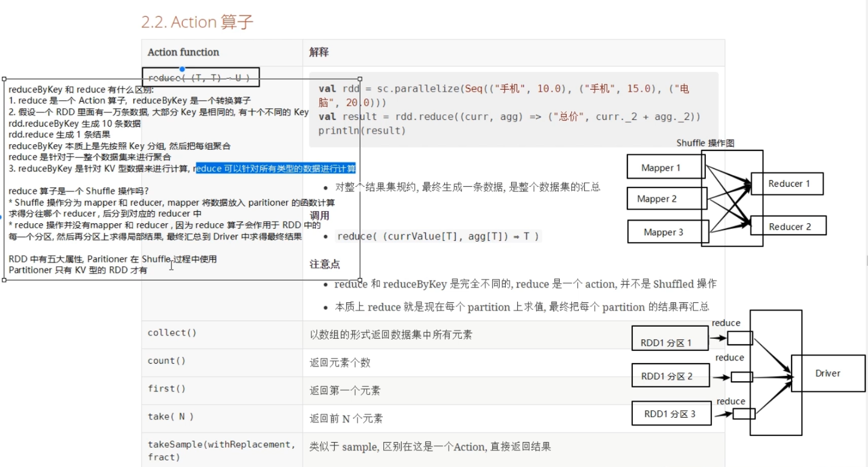Click the 'reduce( (currValue[T], agg[T]) ⇒ T )' code
868x467 pixels.
(438, 237)
